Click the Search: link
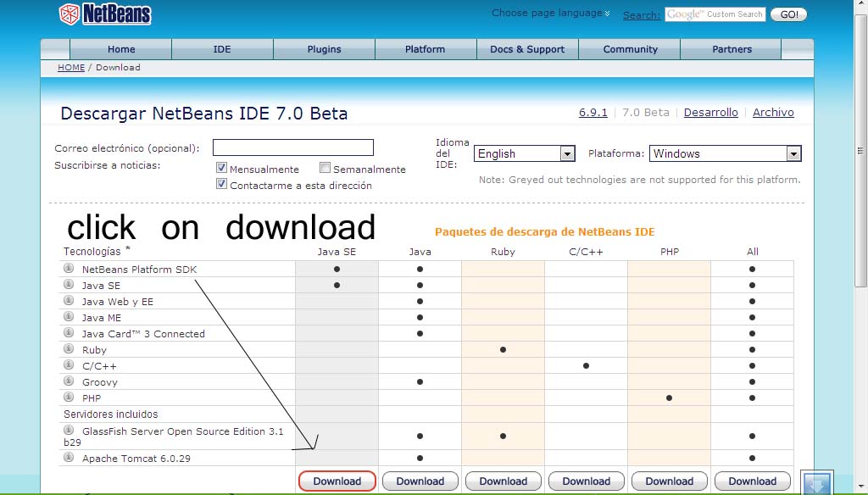This screenshot has width=868, height=495. [x=642, y=15]
